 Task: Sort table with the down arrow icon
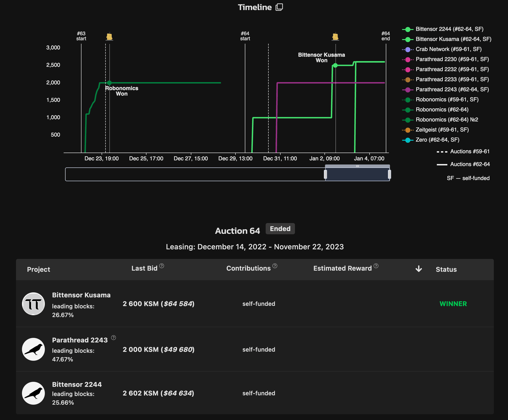coord(419,269)
